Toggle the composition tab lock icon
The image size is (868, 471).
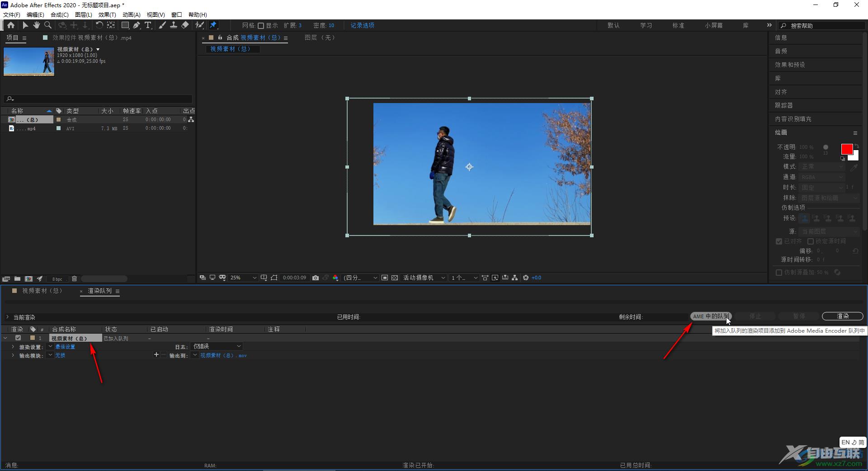220,38
